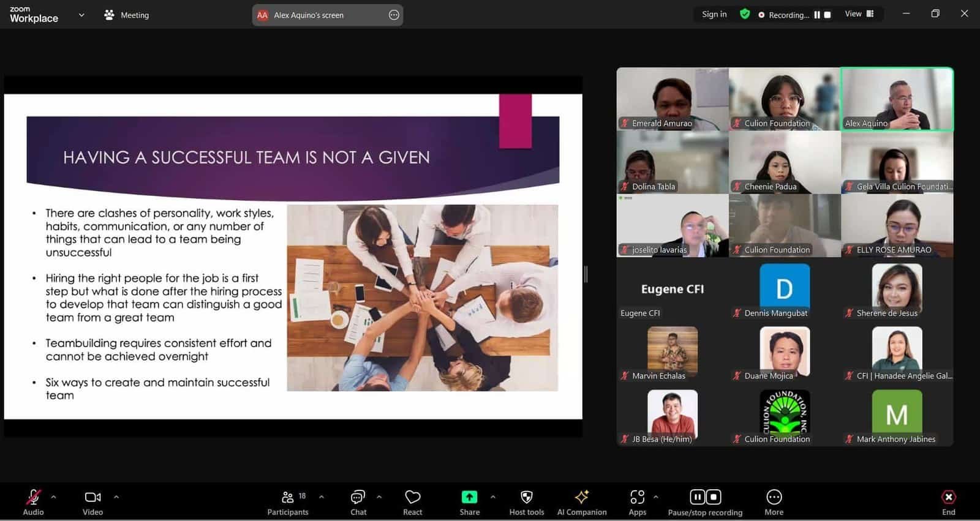
Task: Expand the audio options chevron
Action: 54,497
